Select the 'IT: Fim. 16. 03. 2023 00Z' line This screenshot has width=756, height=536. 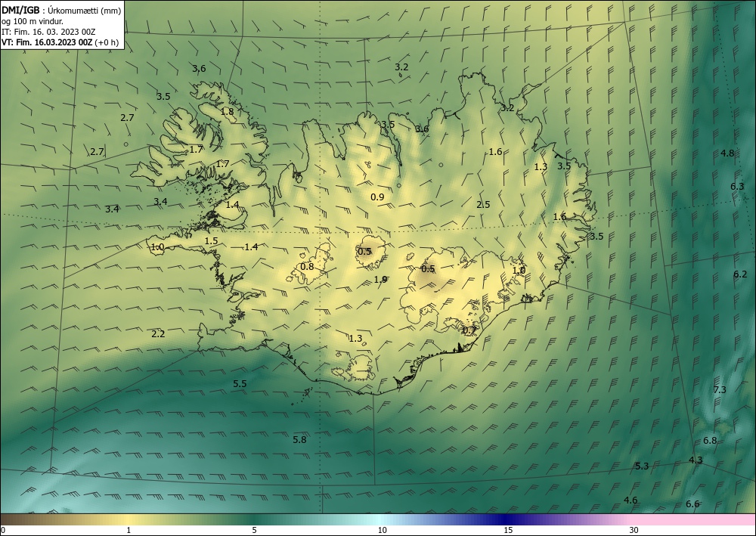(48, 32)
